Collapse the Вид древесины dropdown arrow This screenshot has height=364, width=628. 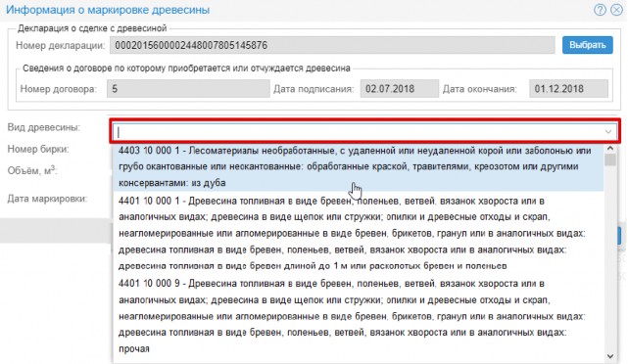[608, 131]
